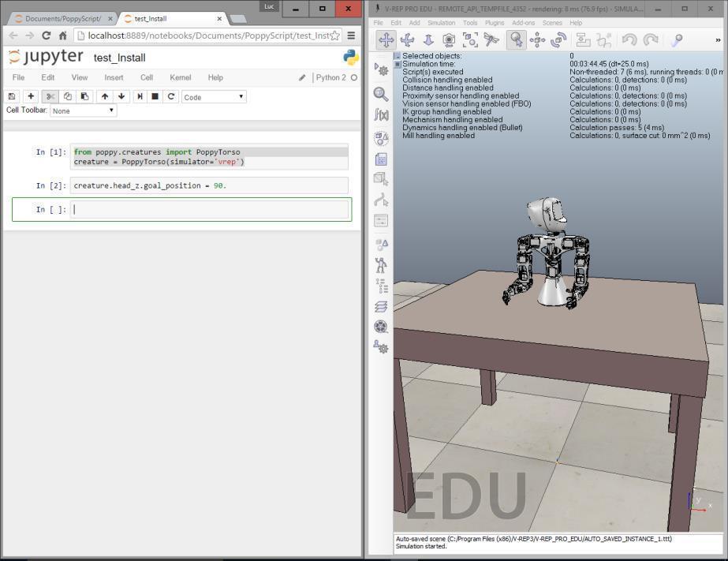Click assemble/disassemble icon in V-REP toolbar
Viewport: 728px width, 561px height.
click(x=583, y=40)
